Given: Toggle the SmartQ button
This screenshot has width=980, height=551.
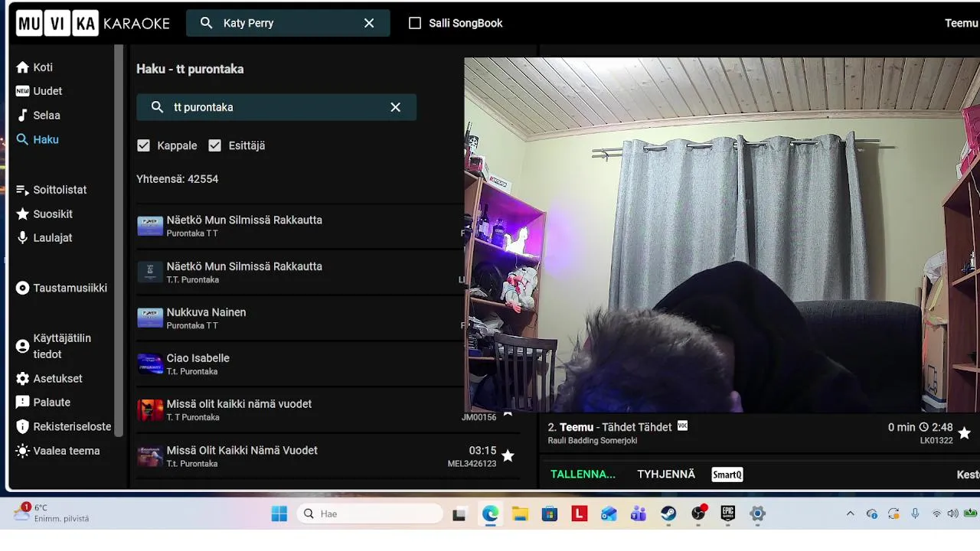Looking at the screenshot, I should click(727, 474).
